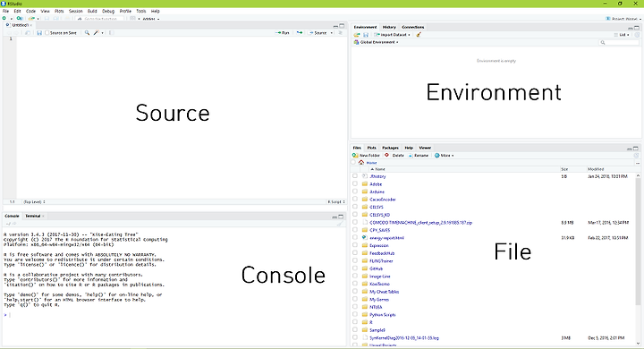Open the Session menu
The width and height of the screenshot is (644, 349).
(x=75, y=11)
